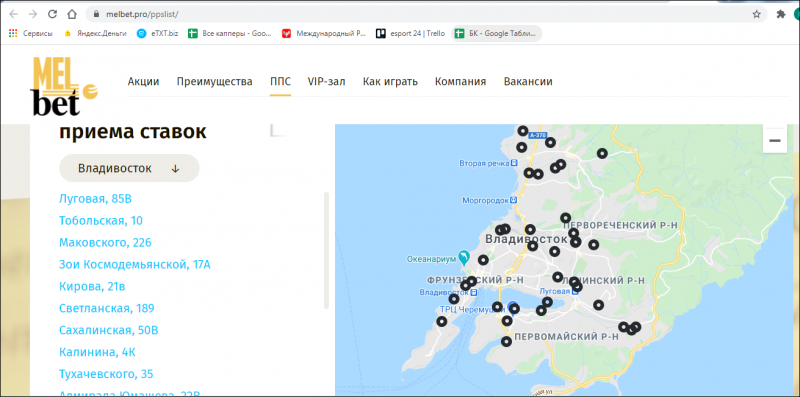Select address Сахалинская, 50В
The image size is (800, 397).
[109, 330]
